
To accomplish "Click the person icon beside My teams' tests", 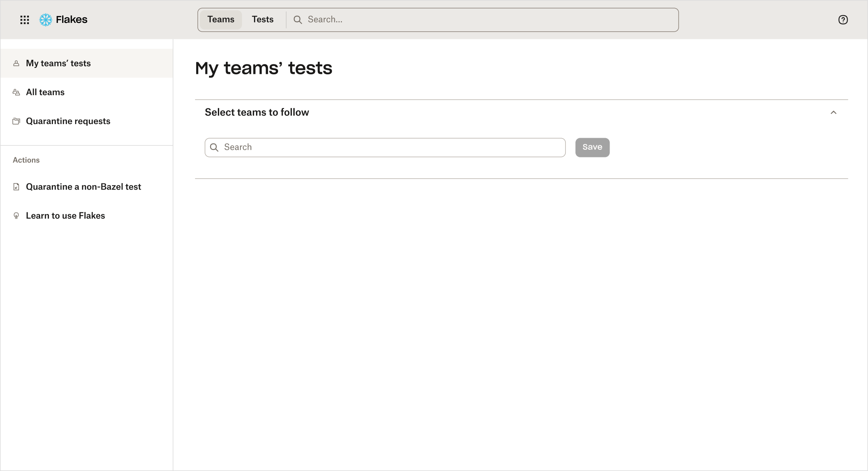I will coord(16,63).
